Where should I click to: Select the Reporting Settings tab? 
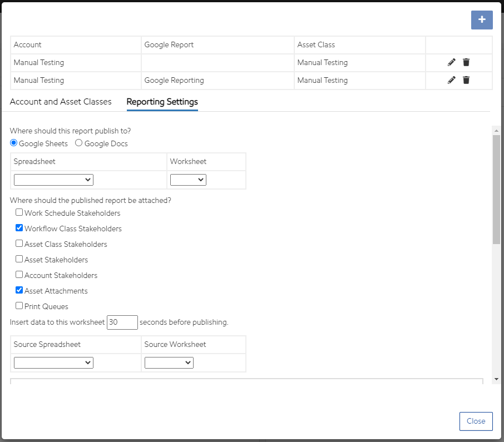click(162, 102)
